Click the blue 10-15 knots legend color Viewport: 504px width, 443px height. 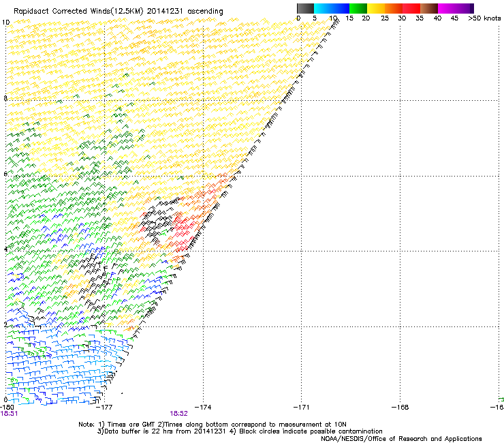pyautogui.click(x=341, y=8)
